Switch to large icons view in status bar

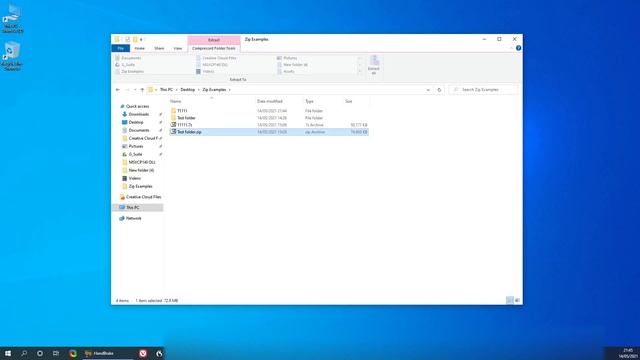click(517, 300)
